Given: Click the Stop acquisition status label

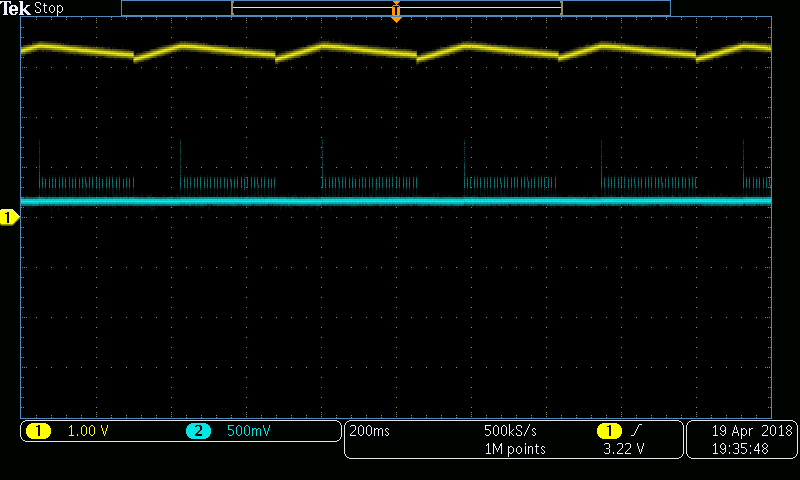Looking at the screenshot, I should coord(49,8).
